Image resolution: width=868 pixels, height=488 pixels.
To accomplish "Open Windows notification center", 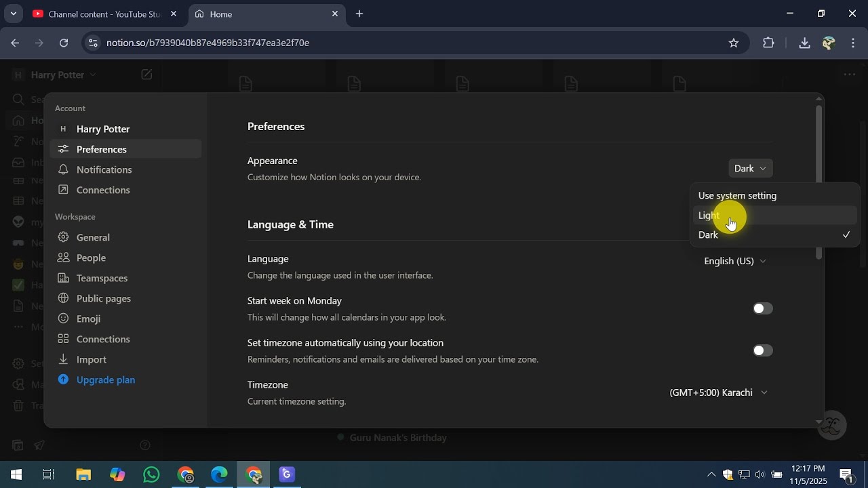I will (x=846, y=474).
